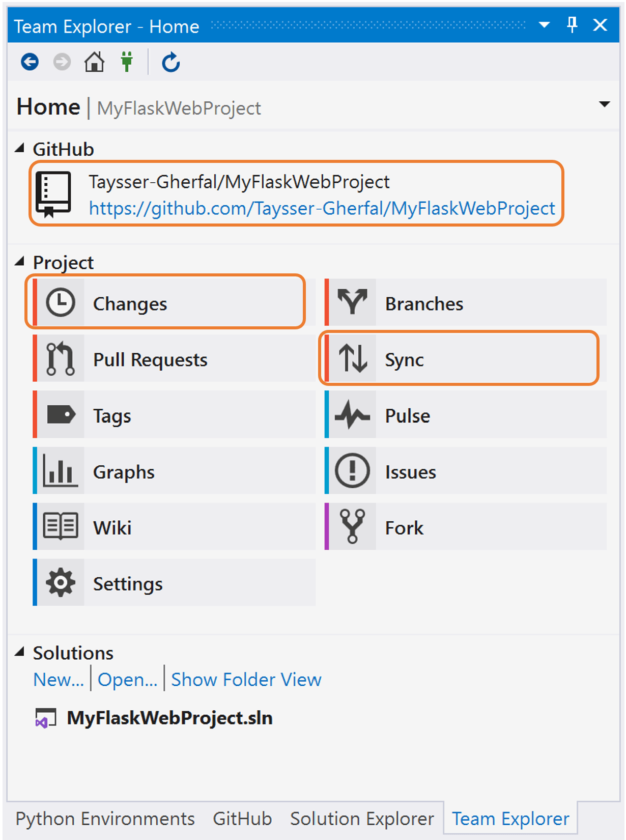
Task: Open Home page dropdown arrow next to MyFlaskWebProject
Action: pyautogui.click(x=604, y=104)
